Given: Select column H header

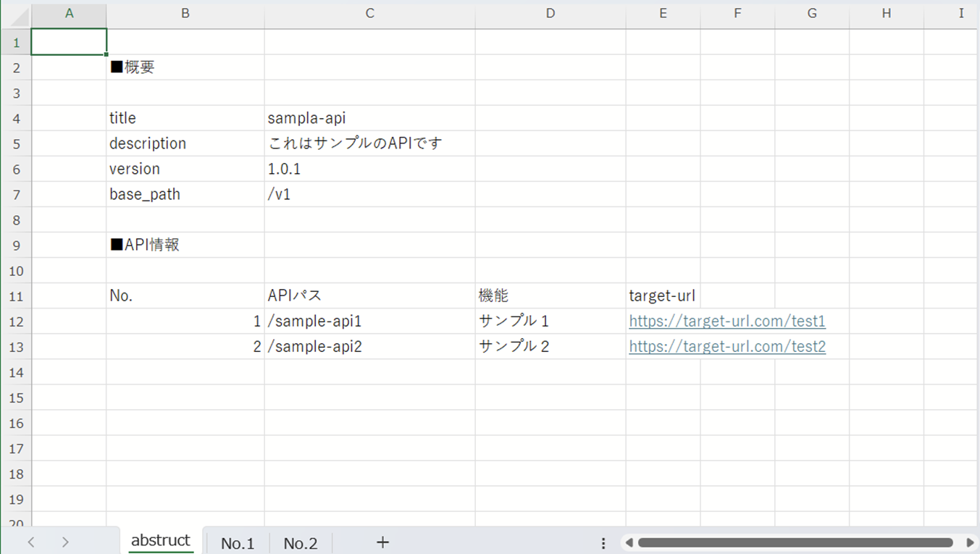Looking at the screenshot, I should pyautogui.click(x=887, y=14).
